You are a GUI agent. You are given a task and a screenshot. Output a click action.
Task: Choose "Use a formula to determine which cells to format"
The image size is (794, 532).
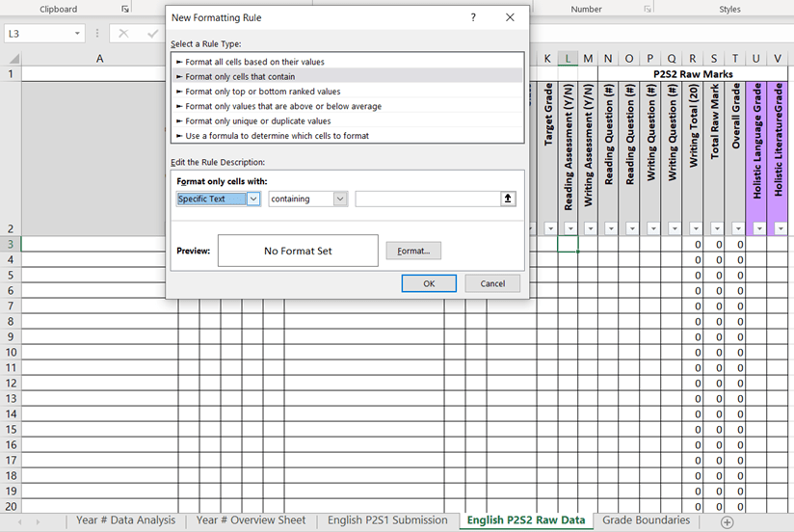click(277, 136)
